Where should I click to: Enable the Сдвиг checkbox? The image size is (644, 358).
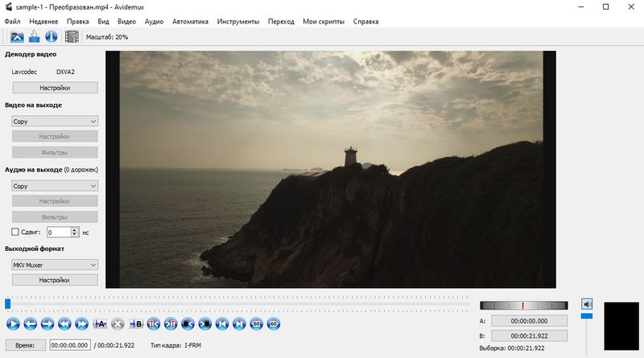(x=15, y=232)
